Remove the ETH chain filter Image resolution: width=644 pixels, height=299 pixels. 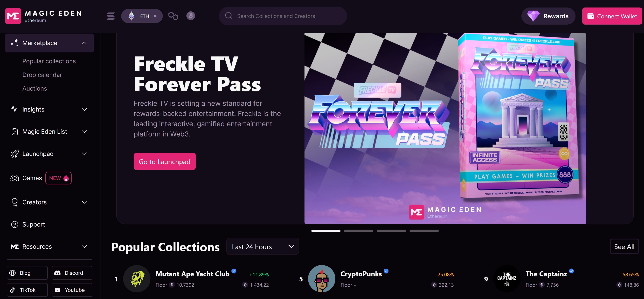click(x=155, y=16)
